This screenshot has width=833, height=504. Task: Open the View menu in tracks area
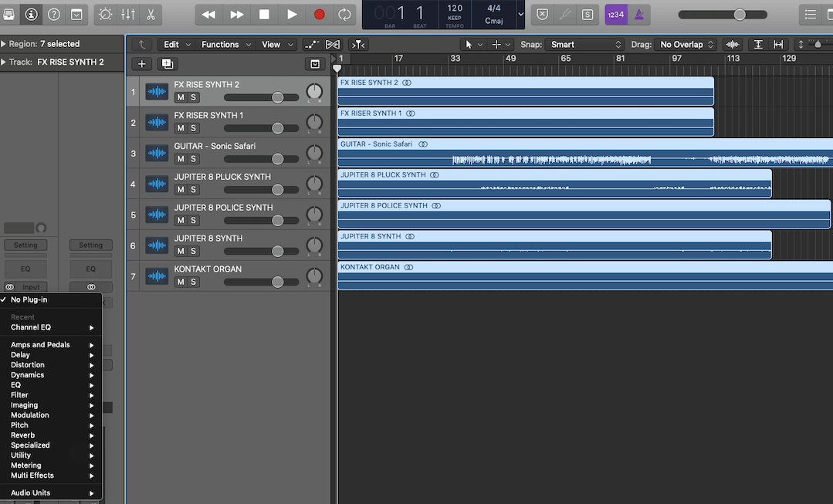277,45
